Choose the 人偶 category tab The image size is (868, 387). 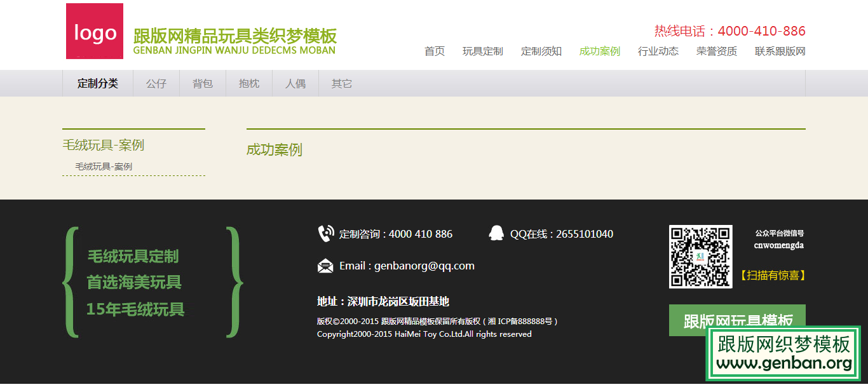(x=295, y=83)
